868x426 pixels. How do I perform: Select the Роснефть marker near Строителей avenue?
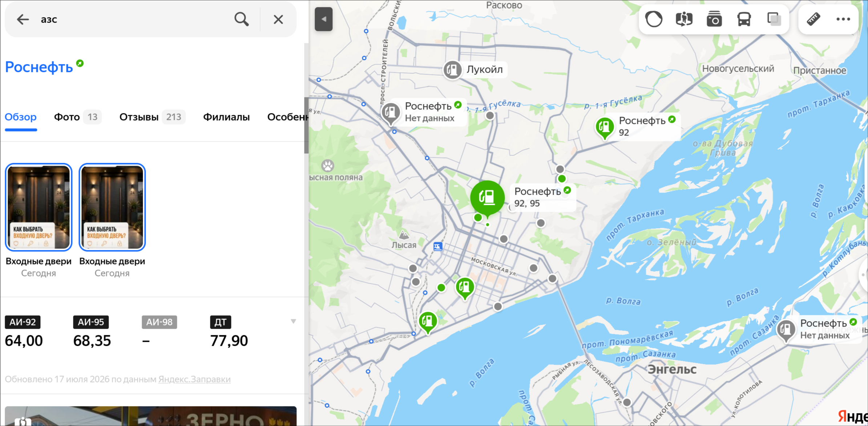point(391,113)
